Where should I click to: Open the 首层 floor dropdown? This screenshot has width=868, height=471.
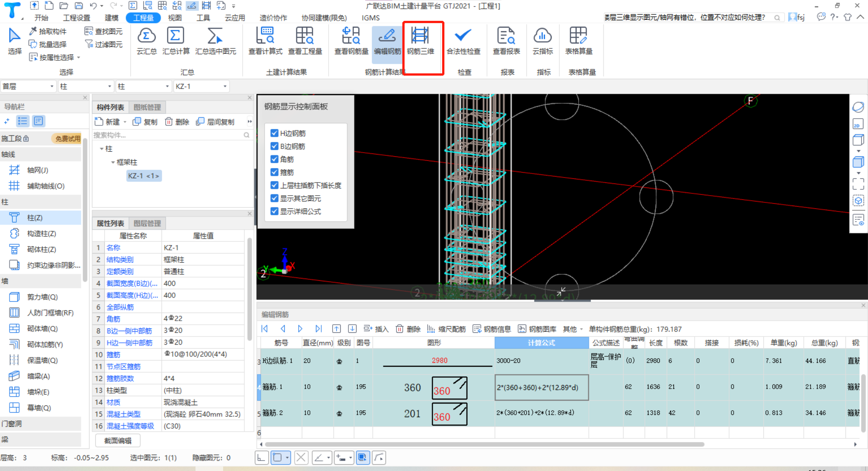pos(29,86)
